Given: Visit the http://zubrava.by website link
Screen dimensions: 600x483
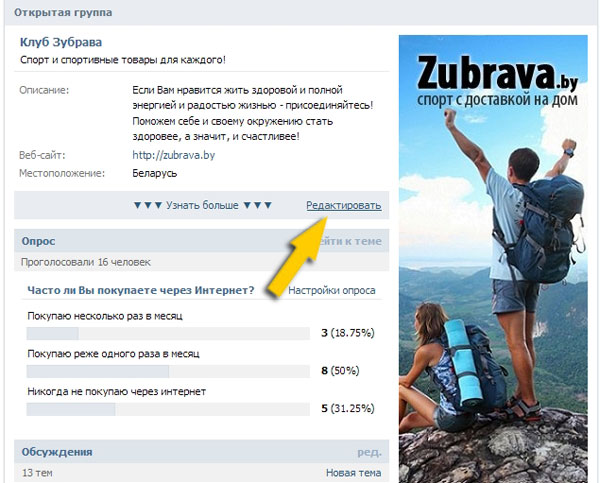Looking at the screenshot, I should coord(173,155).
